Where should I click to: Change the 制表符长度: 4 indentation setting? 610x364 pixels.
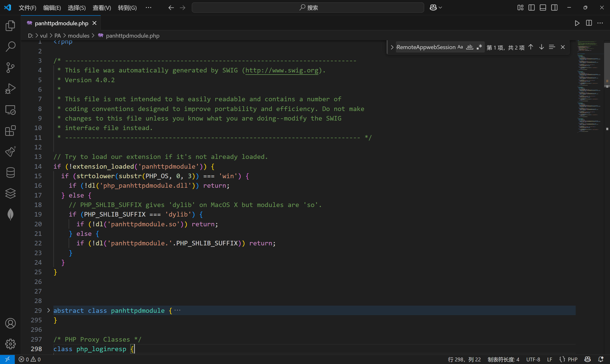pos(503,359)
